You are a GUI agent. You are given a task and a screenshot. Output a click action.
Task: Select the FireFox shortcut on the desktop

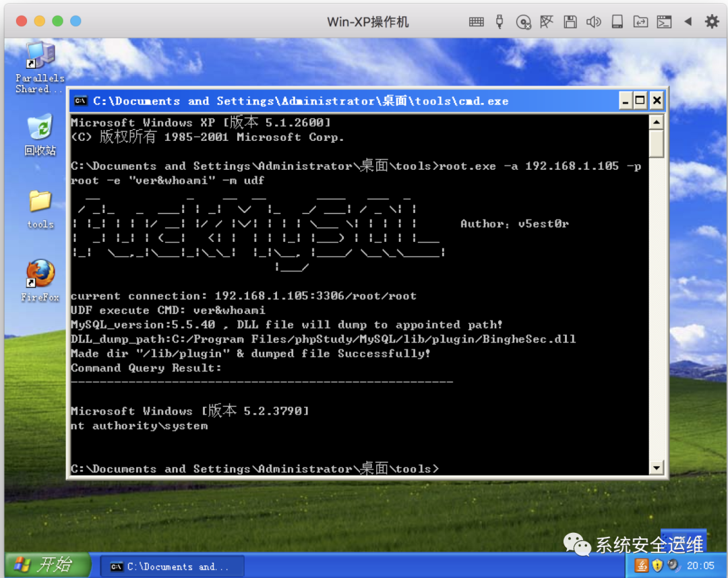tap(40, 281)
